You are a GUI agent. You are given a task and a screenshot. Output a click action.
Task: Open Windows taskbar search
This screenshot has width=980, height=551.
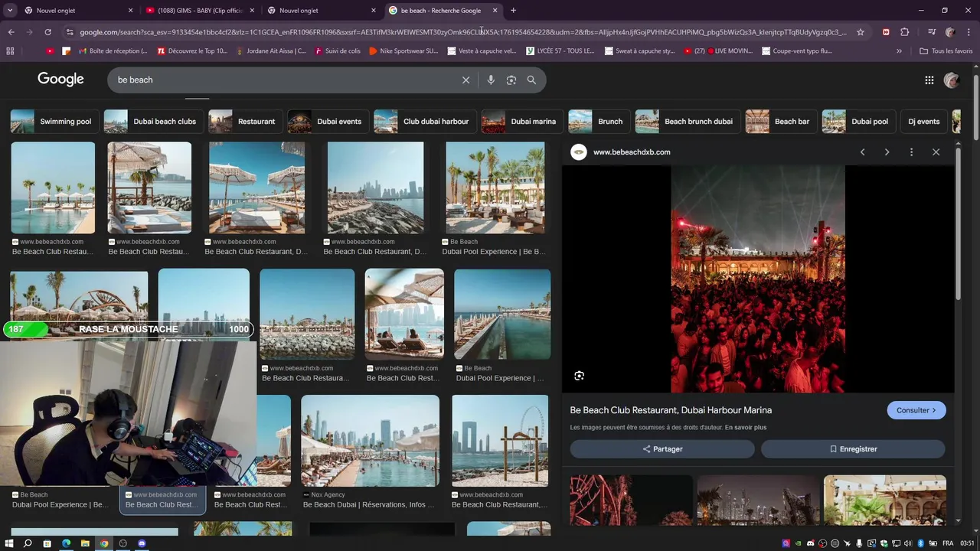[x=28, y=543]
